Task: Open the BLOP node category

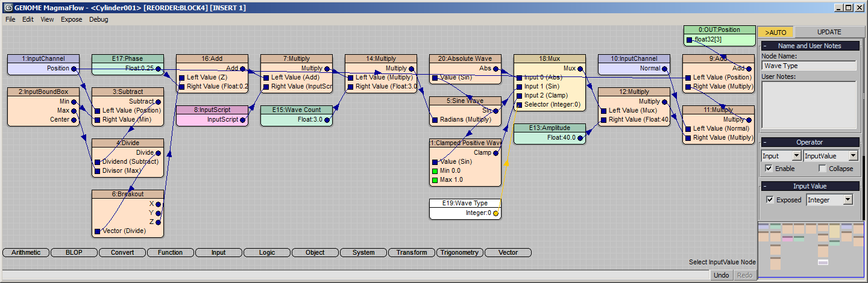Action: tap(74, 252)
